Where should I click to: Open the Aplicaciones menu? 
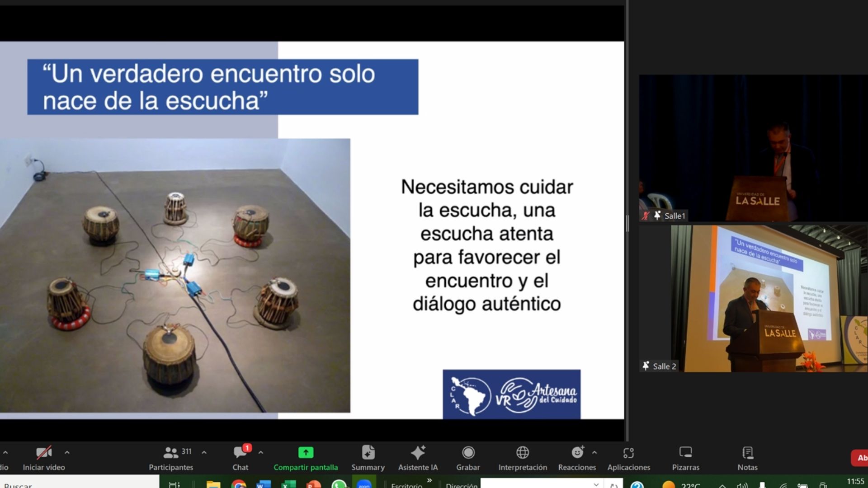(628, 453)
